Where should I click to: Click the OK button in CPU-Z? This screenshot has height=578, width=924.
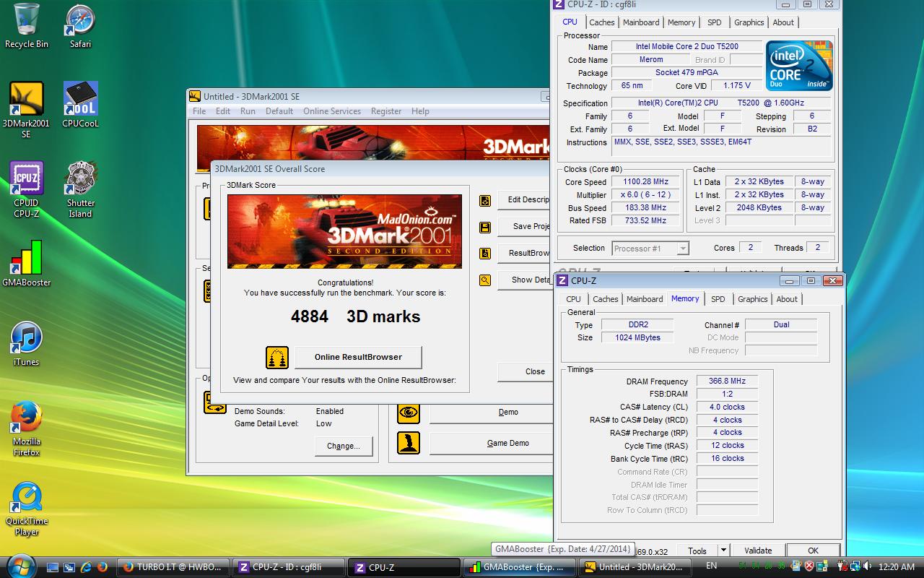click(813, 551)
